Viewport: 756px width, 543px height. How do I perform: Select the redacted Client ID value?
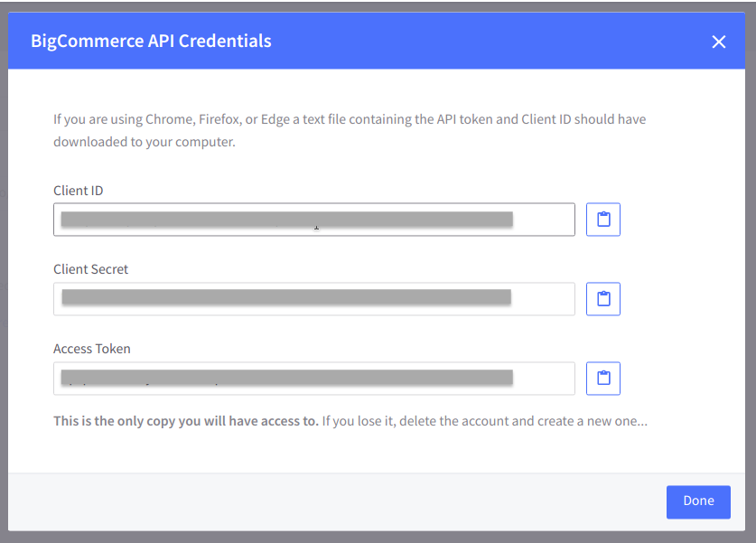pyautogui.click(x=287, y=219)
